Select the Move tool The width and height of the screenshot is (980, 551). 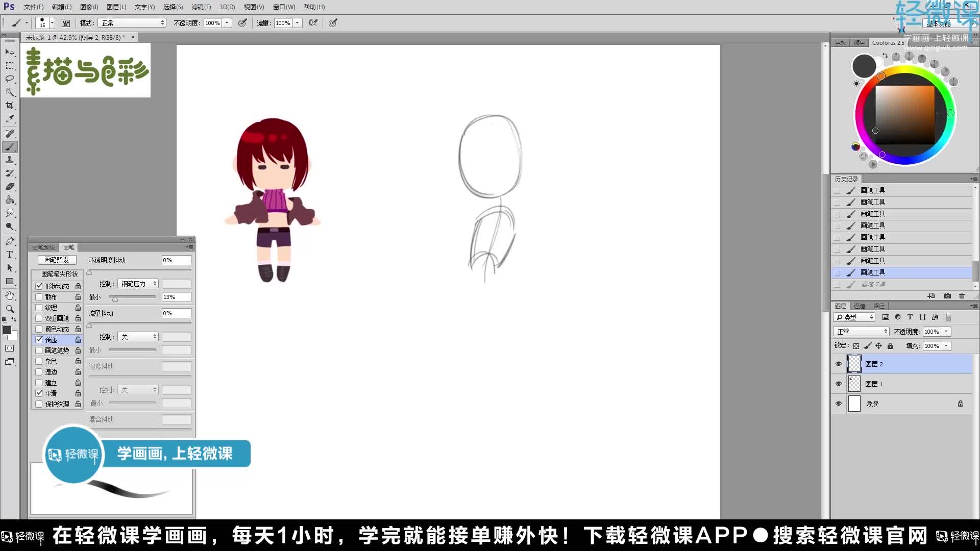10,53
